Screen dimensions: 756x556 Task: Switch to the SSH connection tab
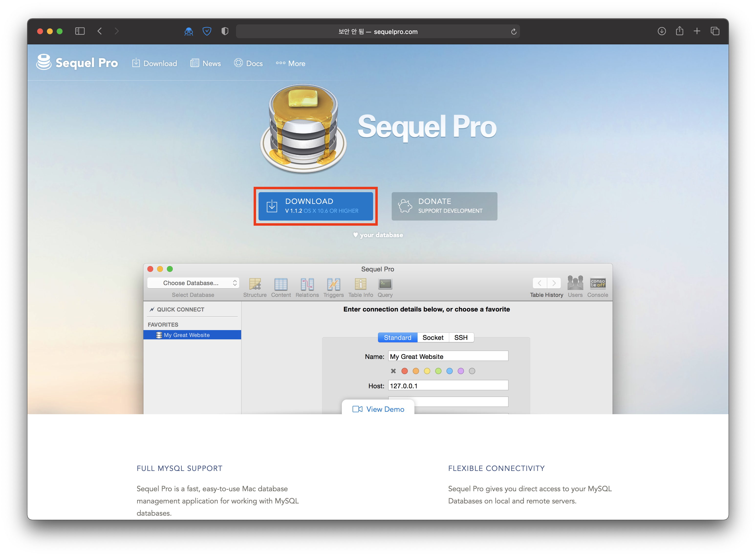point(461,338)
